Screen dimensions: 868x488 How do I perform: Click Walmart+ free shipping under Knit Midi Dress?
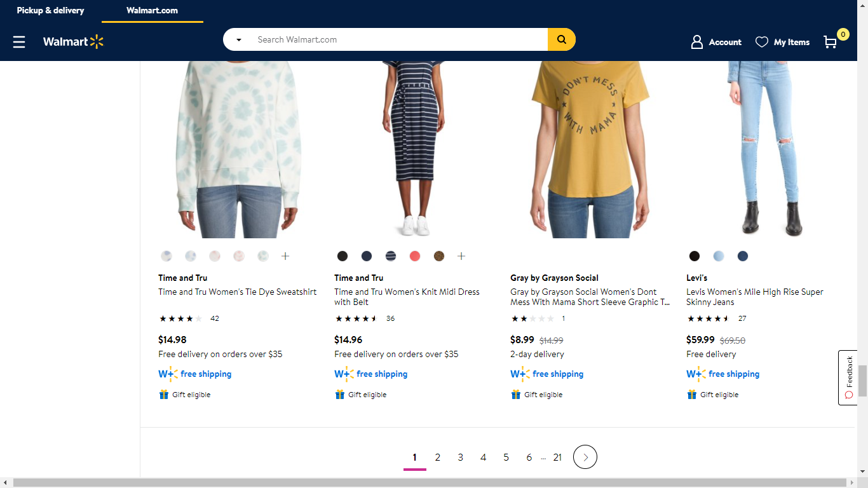point(371,374)
